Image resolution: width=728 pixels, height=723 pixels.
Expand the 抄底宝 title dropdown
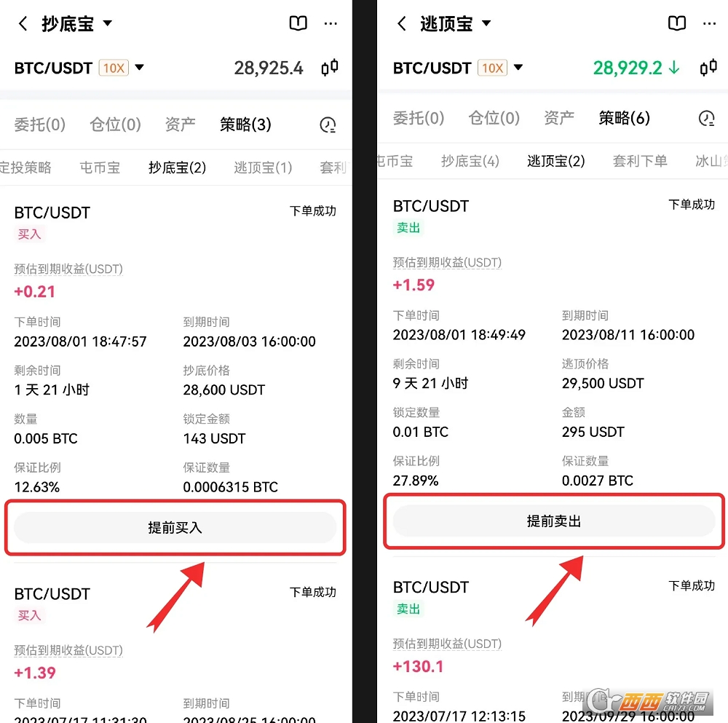(107, 23)
